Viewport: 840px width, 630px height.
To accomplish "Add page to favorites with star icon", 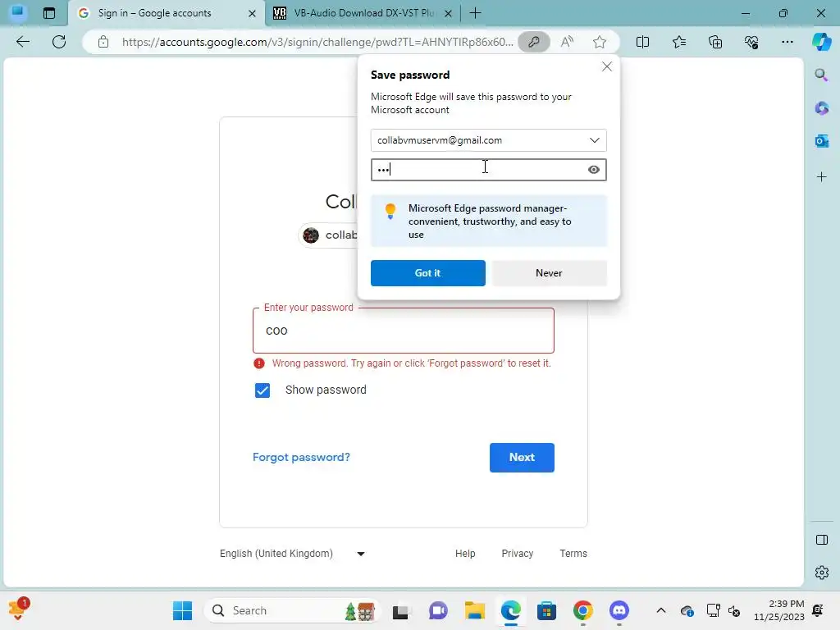I will click(600, 42).
